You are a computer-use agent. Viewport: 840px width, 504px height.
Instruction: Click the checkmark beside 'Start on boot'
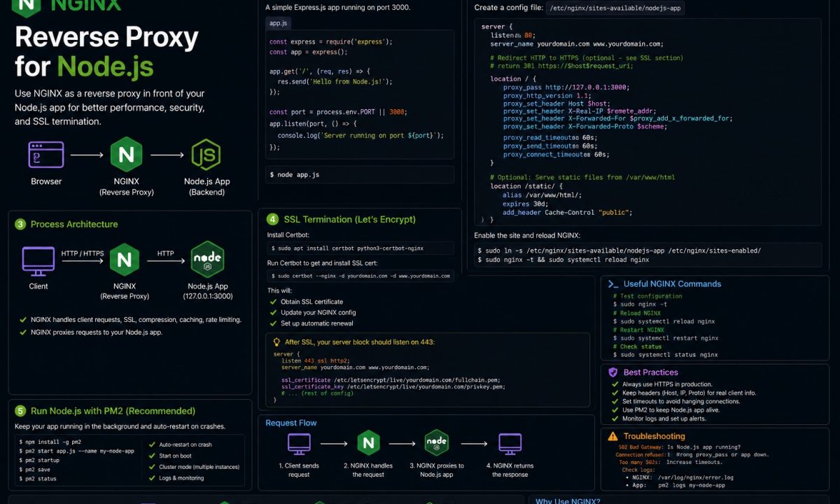tap(152, 456)
